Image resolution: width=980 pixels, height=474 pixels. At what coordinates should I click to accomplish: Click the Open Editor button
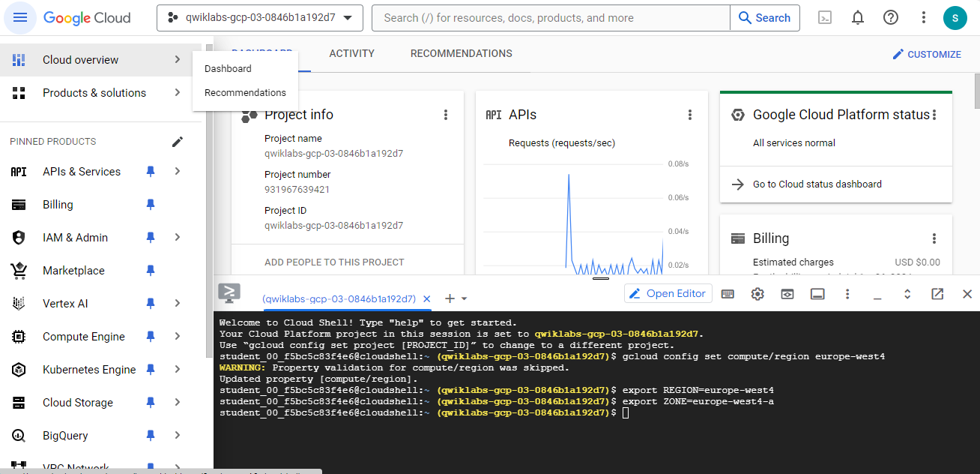(x=668, y=294)
